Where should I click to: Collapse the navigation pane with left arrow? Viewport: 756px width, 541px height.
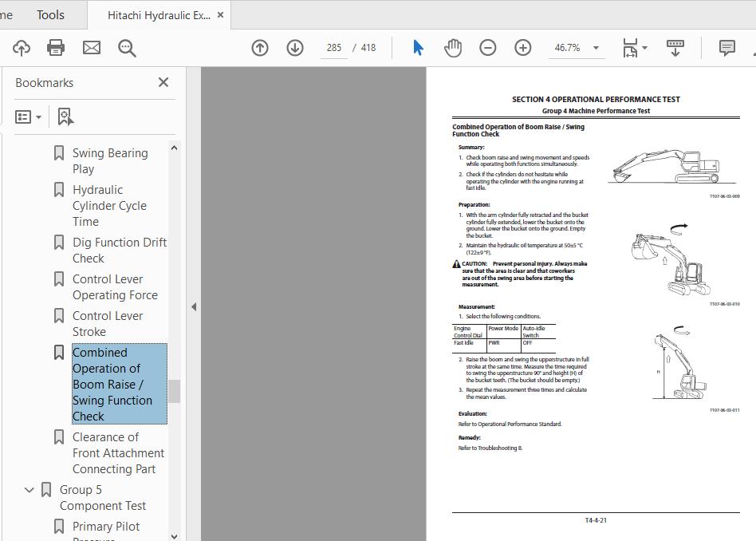point(194,306)
